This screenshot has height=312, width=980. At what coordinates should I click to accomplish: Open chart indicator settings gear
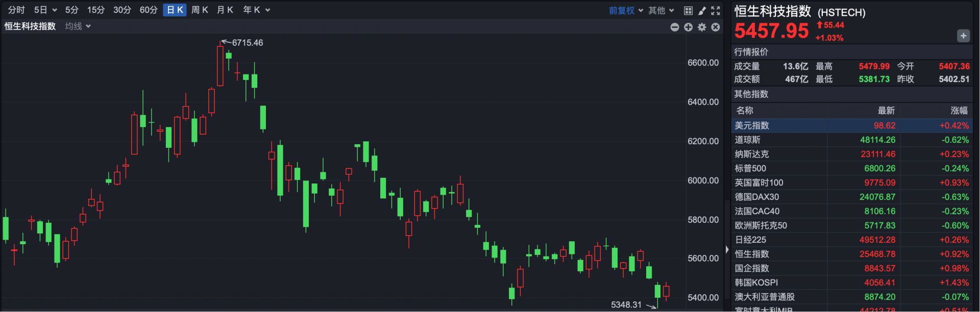(702, 27)
